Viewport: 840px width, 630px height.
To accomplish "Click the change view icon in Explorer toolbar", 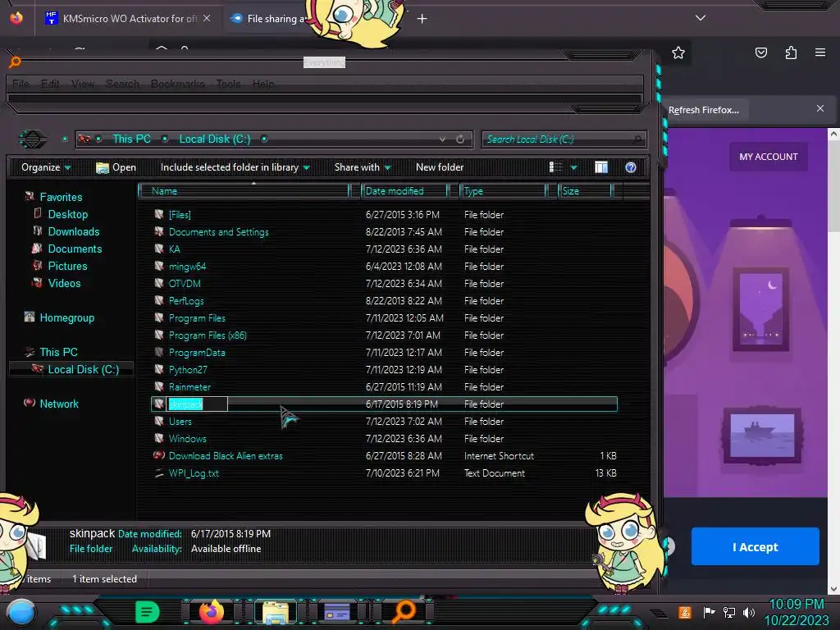I will pos(555,167).
